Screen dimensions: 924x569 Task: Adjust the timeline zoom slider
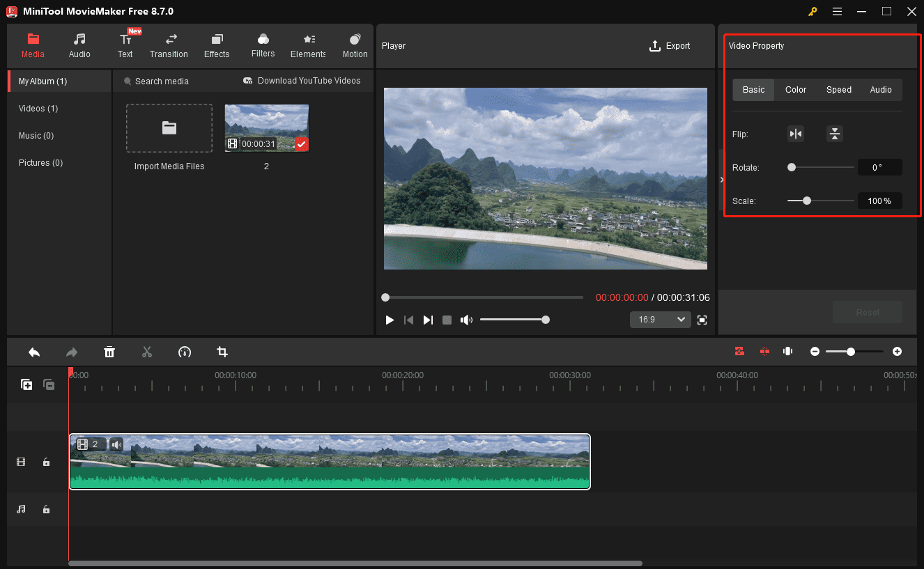pyautogui.click(x=854, y=352)
